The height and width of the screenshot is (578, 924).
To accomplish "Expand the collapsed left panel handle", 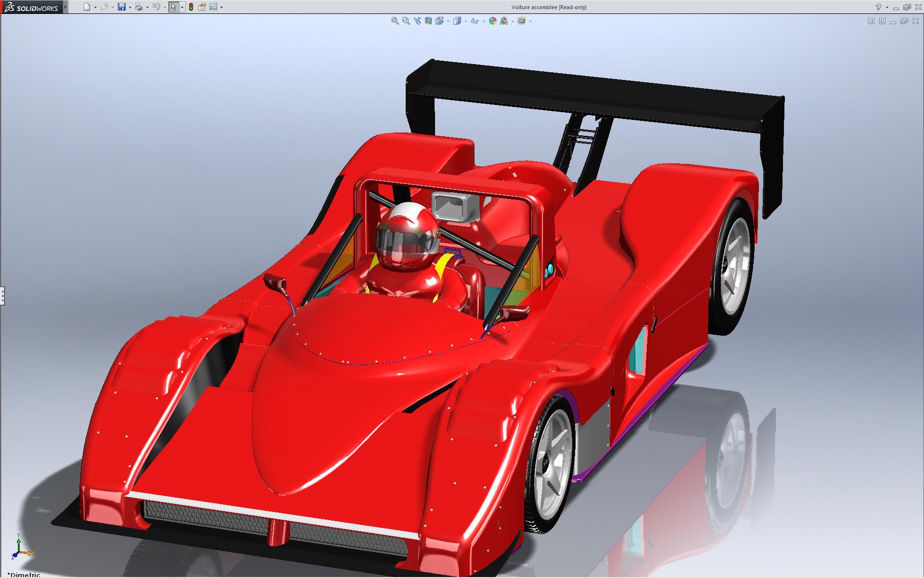I will (2, 295).
